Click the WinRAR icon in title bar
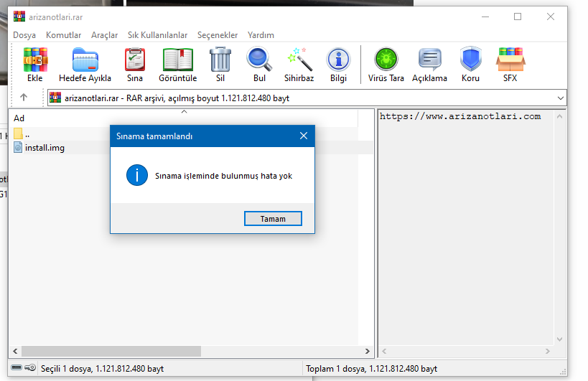The image size is (588, 381). (x=19, y=17)
